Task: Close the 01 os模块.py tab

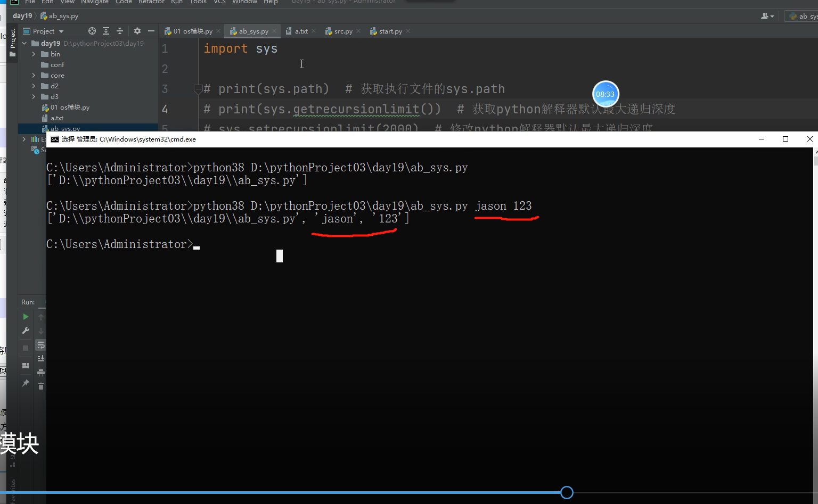Action: coord(218,31)
